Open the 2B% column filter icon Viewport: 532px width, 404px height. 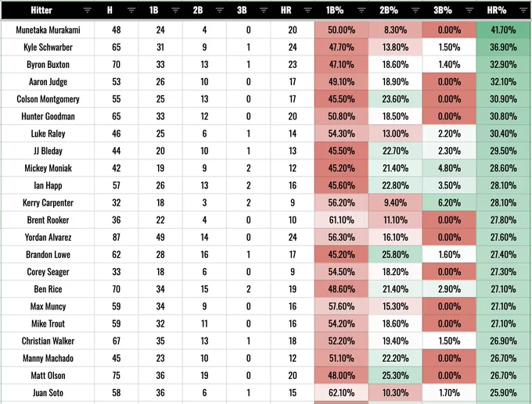click(415, 10)
